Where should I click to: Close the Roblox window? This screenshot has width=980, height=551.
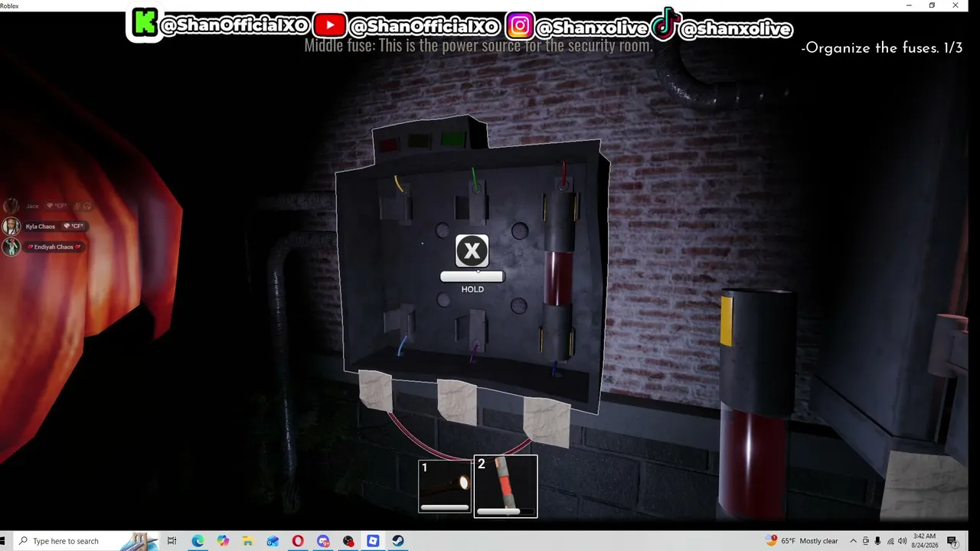pyautogui.click(x=955, y=5)
